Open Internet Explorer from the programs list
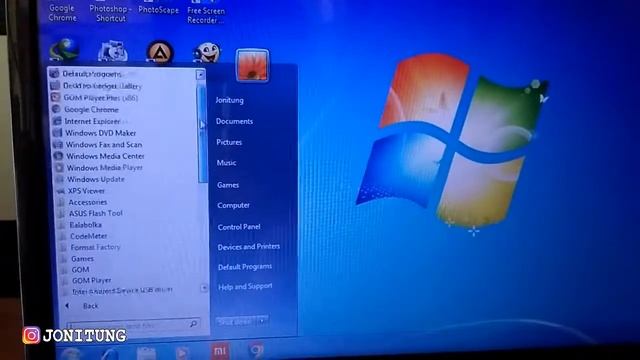The height and width of the screenshot is (360, 640). [92, 121]
